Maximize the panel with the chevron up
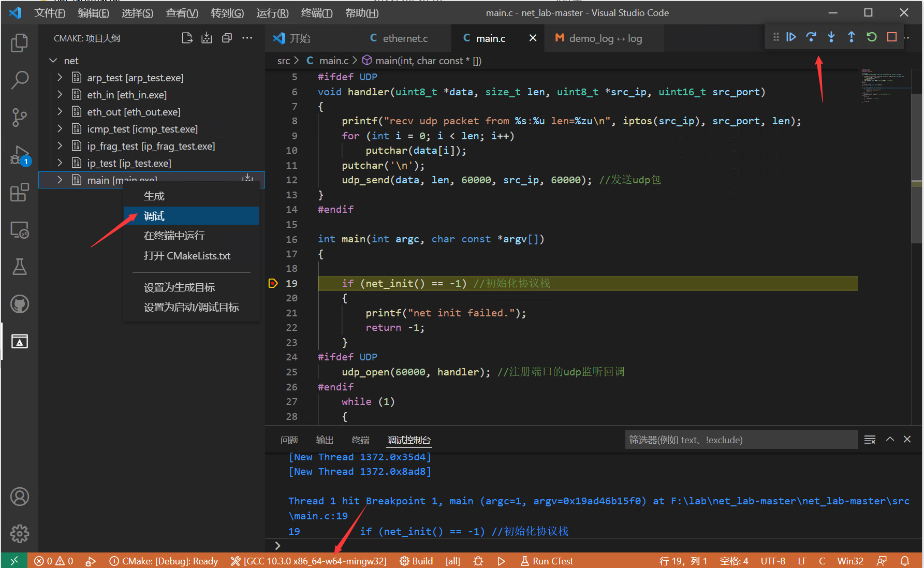Image resolution: width=924 pixels, height=568 pixels. [890, 439]
